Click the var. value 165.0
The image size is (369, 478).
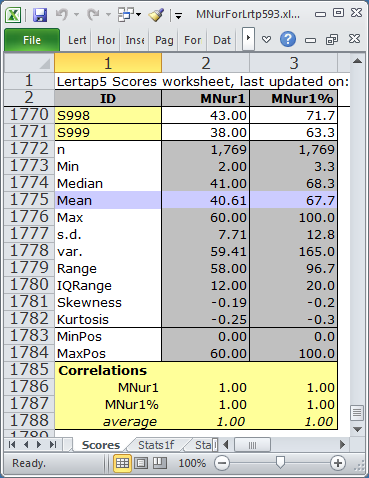pyautogui.click(x=294, y=251)
